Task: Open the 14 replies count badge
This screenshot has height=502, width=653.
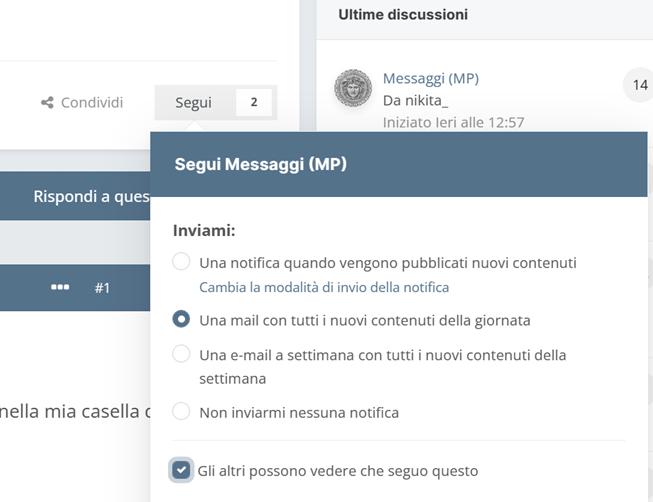Action: click(640, 85)
